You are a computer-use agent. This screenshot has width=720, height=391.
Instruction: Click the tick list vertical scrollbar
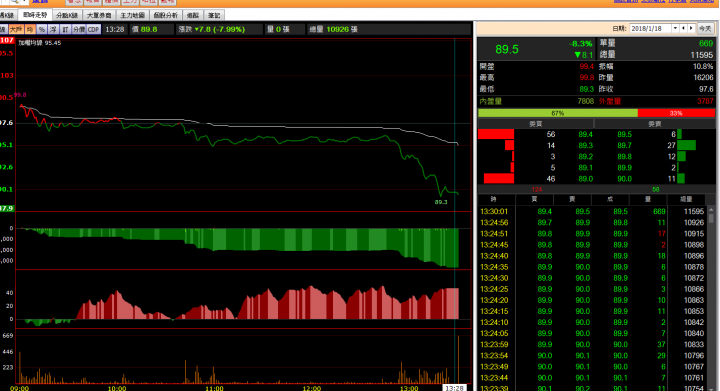[x=711, y=297]
